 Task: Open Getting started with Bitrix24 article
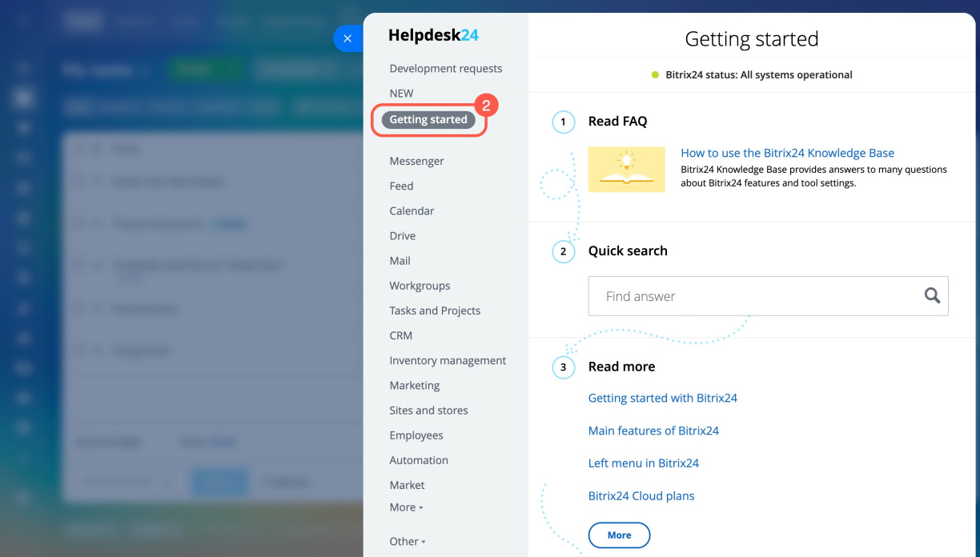click(662, 398)
